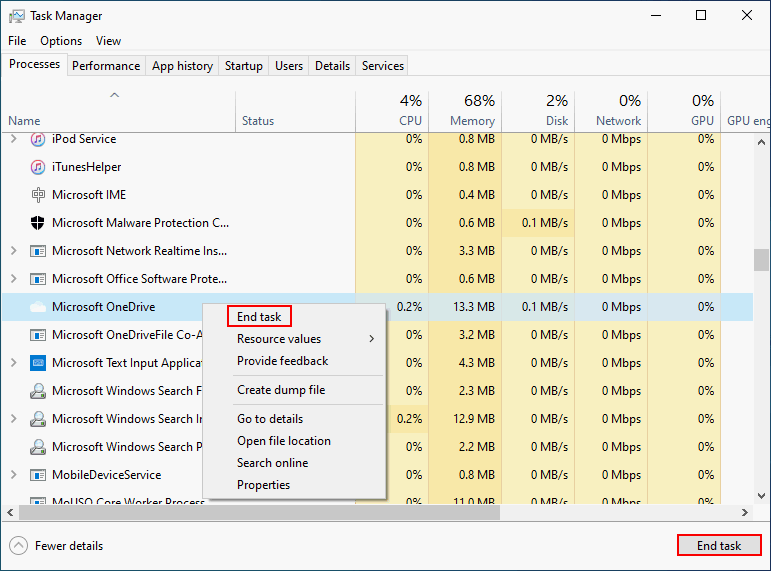Choose Create dump file option
The height and width of the screenshot is (571, 771).
click(x=281, y=390)
